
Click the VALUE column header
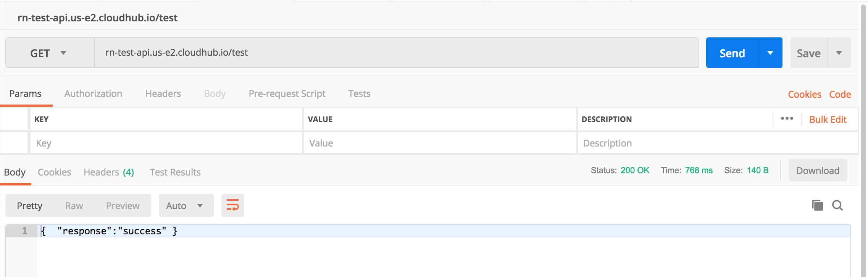[320, 119]
